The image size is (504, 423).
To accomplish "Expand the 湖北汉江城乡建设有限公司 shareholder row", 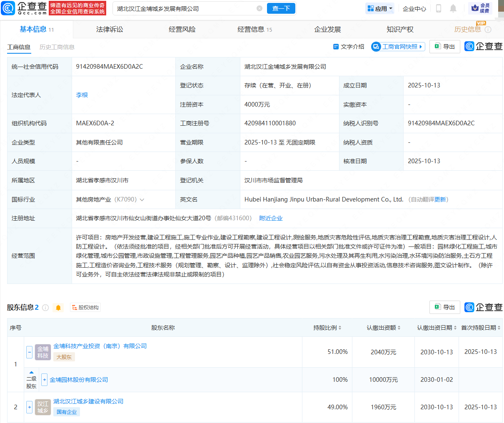I will 29,407.
